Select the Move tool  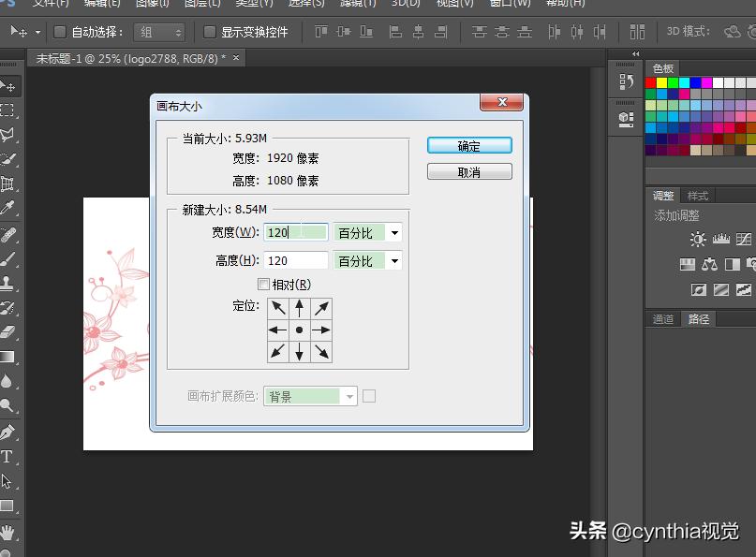pyautogui.click(x=10, y=85)
